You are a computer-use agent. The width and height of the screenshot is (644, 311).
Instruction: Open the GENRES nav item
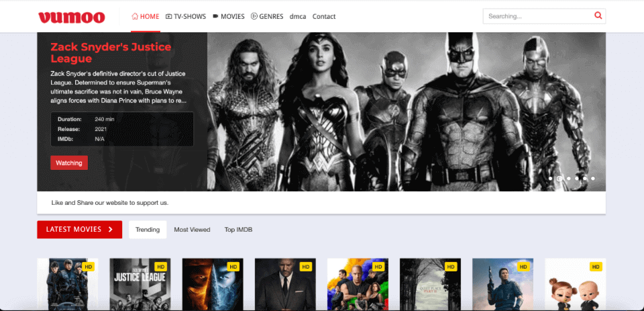(x=267, y=16)
